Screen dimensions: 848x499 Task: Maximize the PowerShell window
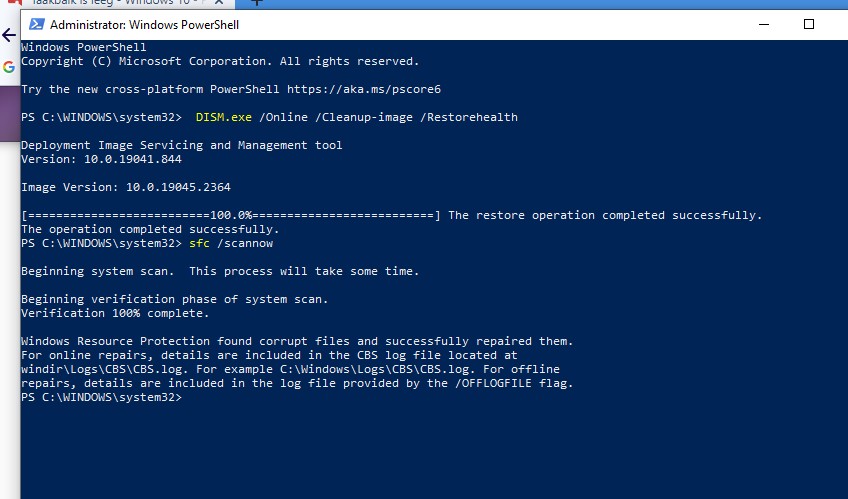pyautogui.click(x=809, y=24)
